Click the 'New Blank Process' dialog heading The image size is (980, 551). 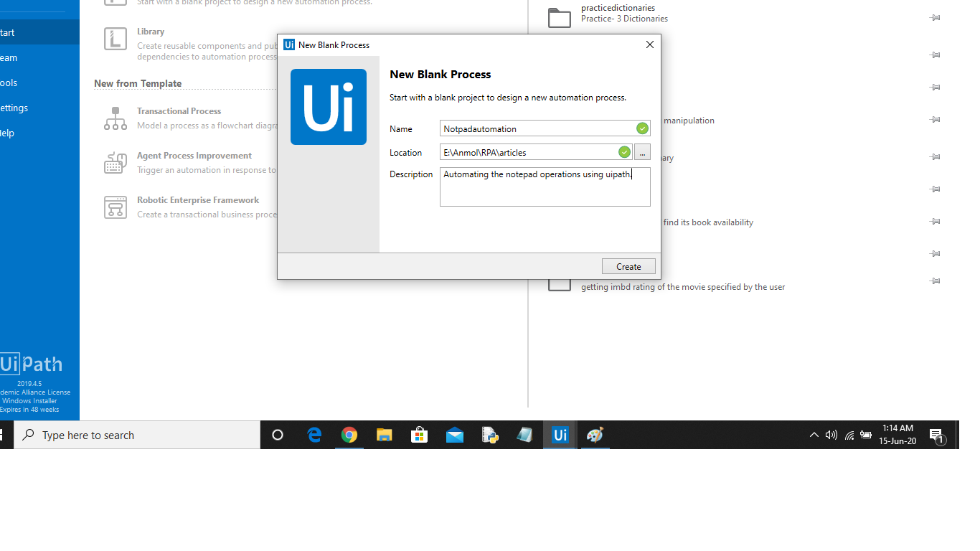coord(440,74)
